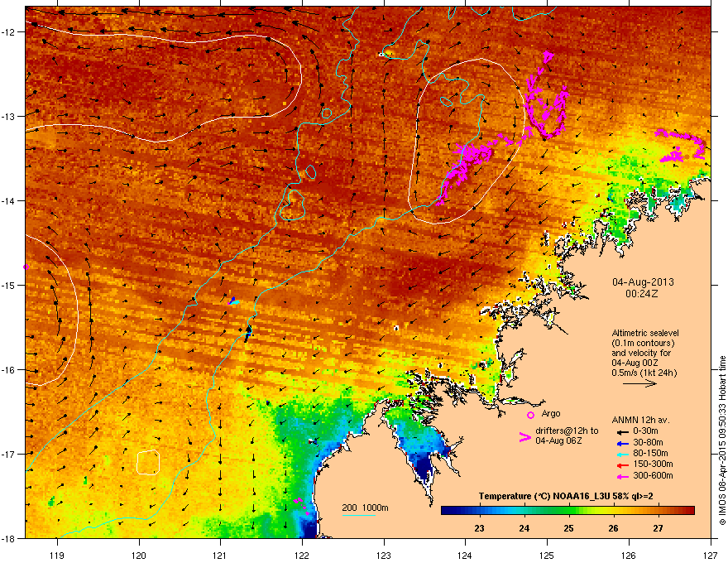
Task: Click the '150-300m' depth label
Action: (x=653, y=464)
